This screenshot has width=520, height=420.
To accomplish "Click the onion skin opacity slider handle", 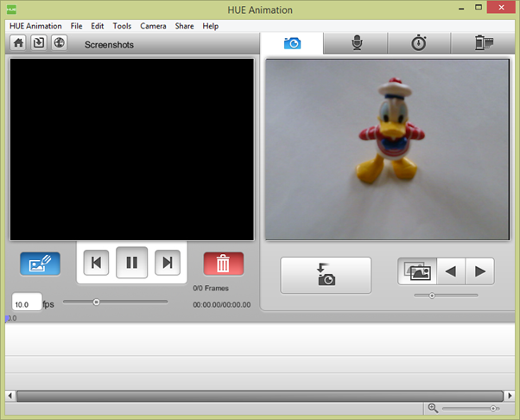I will 432,296.
